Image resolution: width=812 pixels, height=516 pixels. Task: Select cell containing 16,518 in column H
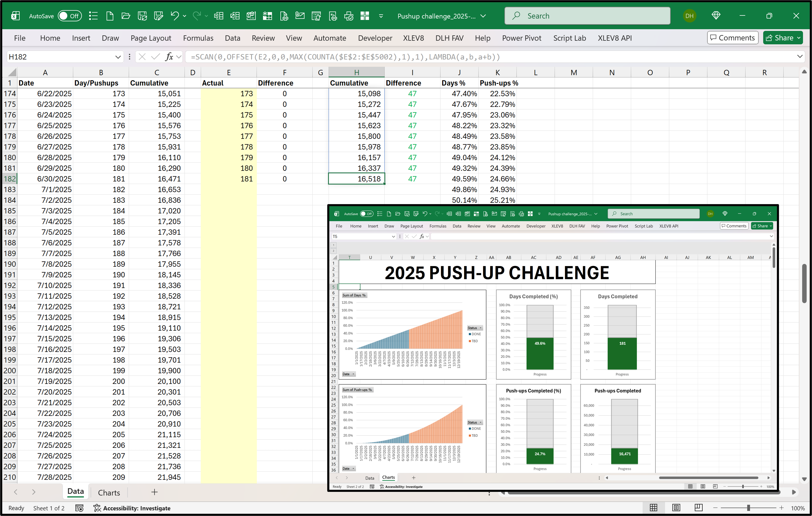point(356,179)
